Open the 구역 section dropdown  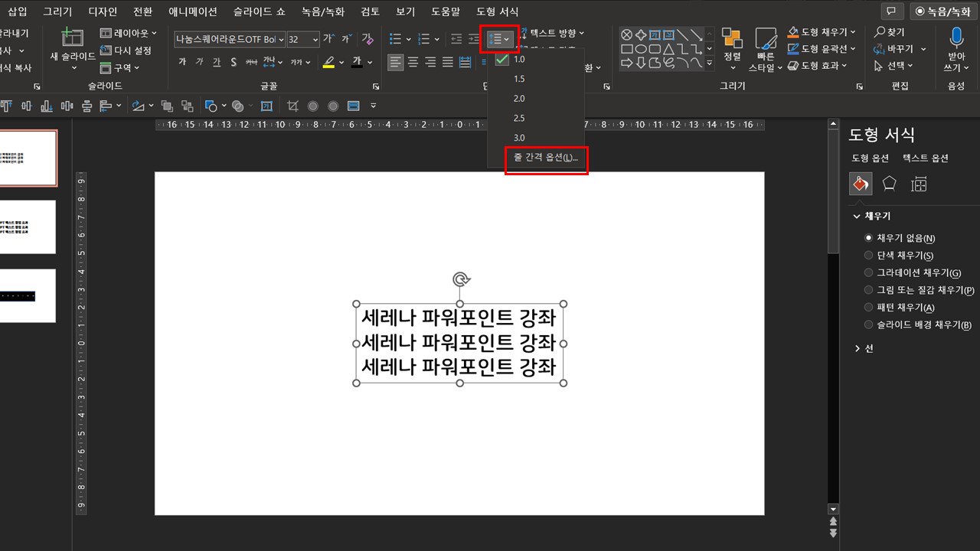(x=120, y=67)
